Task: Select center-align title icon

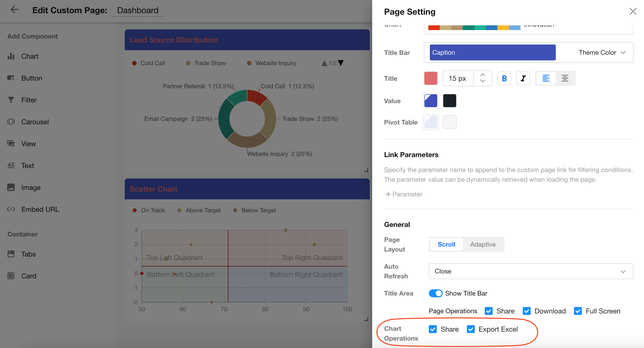Action: [x=565, y=79]
